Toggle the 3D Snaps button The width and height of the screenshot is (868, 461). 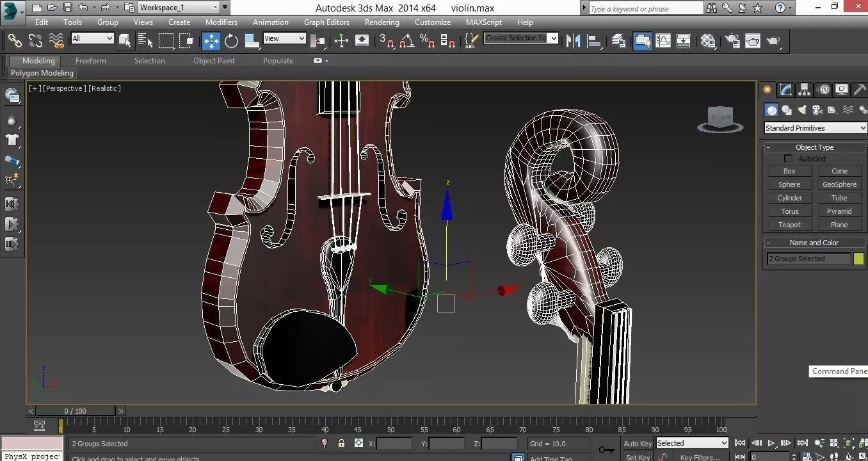coord(387,41)
